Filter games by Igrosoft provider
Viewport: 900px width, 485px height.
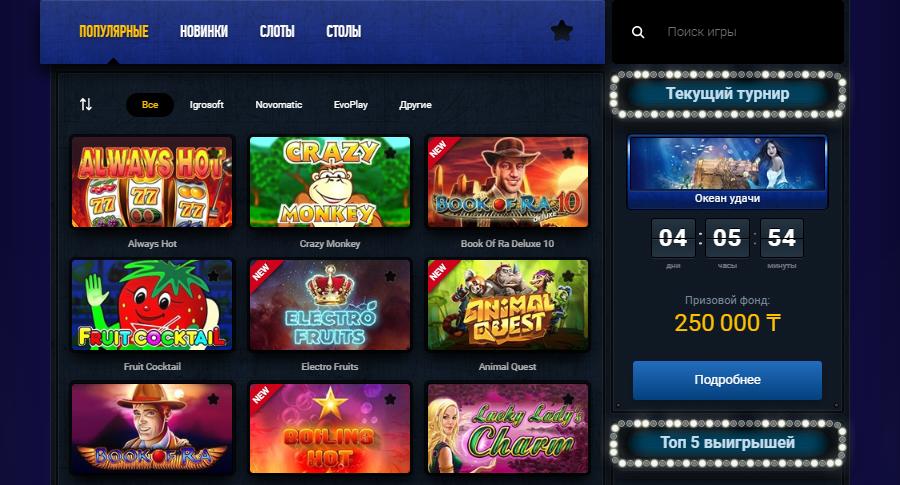tap(207, 104)
